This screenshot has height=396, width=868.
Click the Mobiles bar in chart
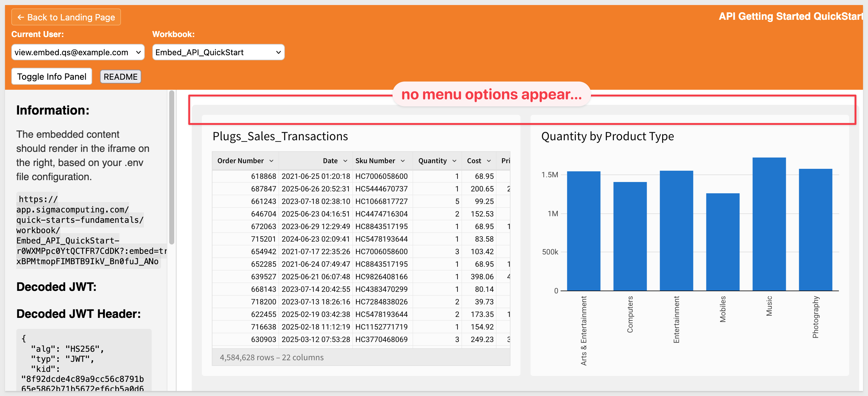pos(722,242)
